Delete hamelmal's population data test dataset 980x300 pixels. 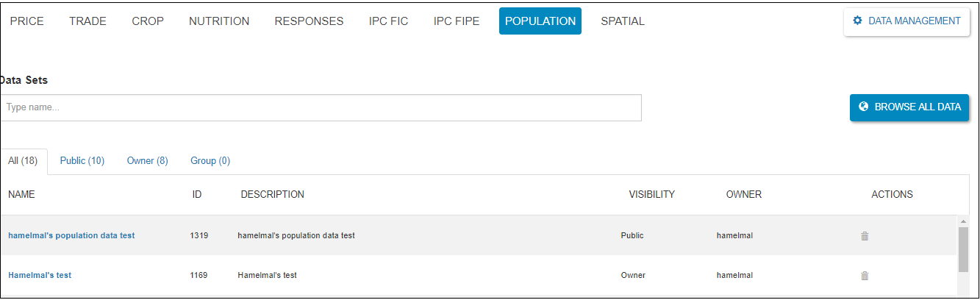click(x=865, y=236)
